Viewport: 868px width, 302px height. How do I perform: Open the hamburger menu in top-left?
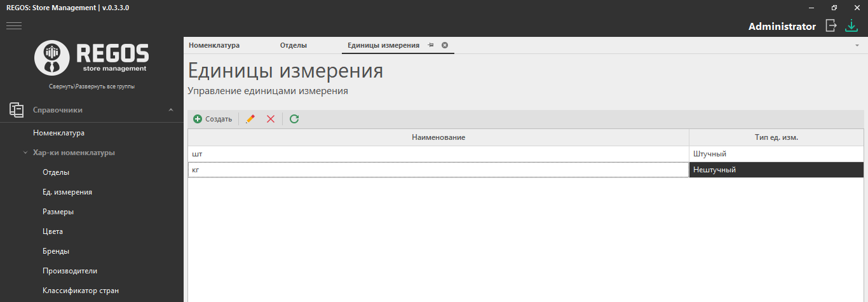click(14, 26)
